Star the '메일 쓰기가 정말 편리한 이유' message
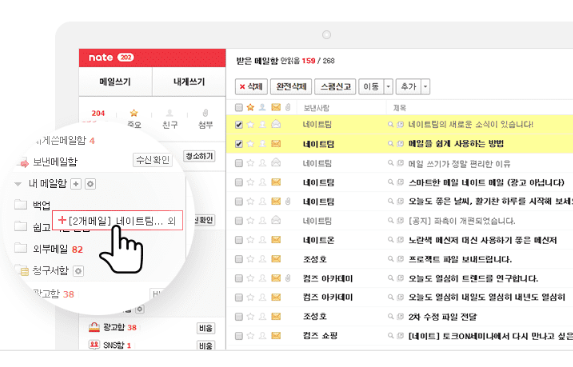The height and width of the screenshot is (367, 573). 250,163
